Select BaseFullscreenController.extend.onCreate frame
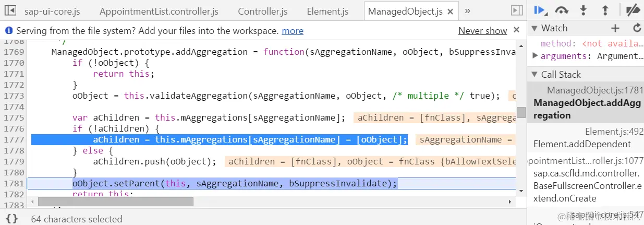644x225 pixels. [586, 180]
